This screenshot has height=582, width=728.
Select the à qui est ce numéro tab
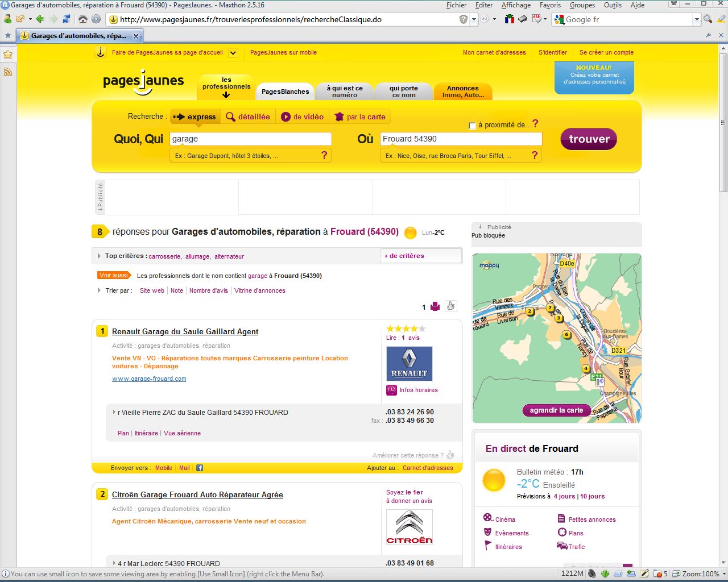point(345,92)
